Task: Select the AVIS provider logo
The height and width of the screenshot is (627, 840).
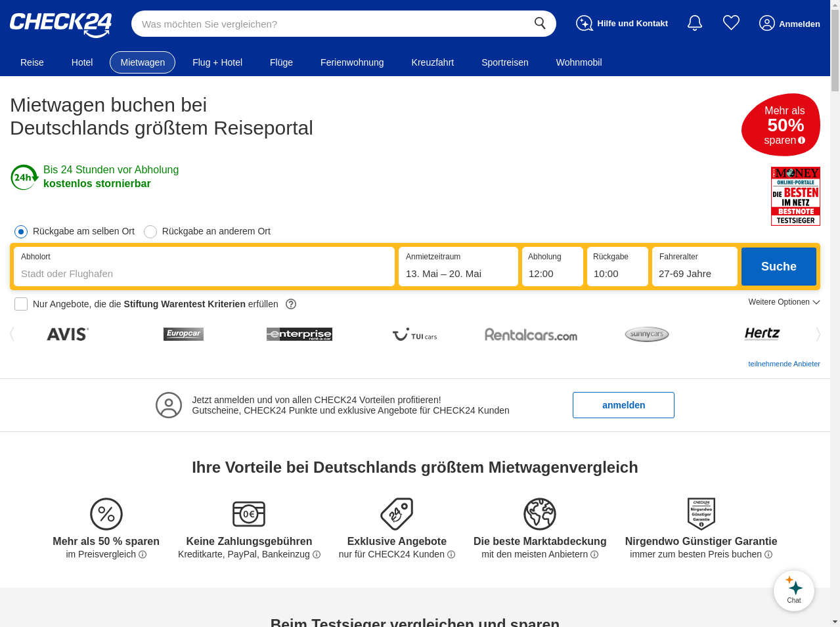Action: (68, 334)
